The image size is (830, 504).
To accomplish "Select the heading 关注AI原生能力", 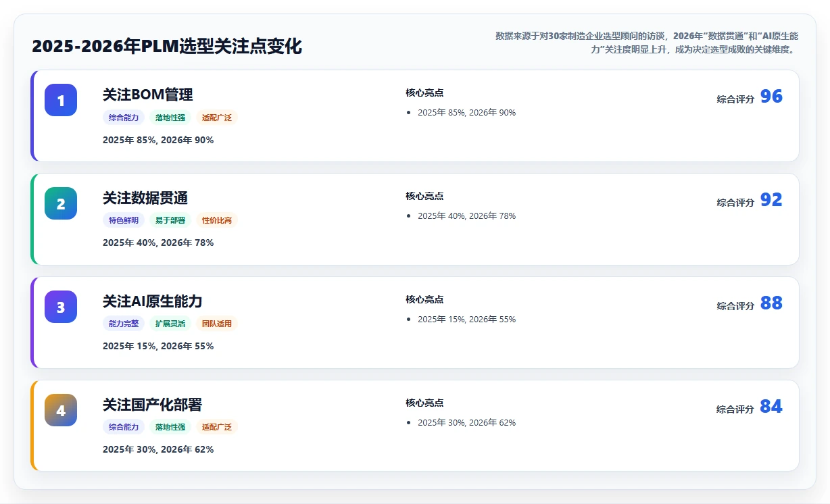I will [153, 301].
